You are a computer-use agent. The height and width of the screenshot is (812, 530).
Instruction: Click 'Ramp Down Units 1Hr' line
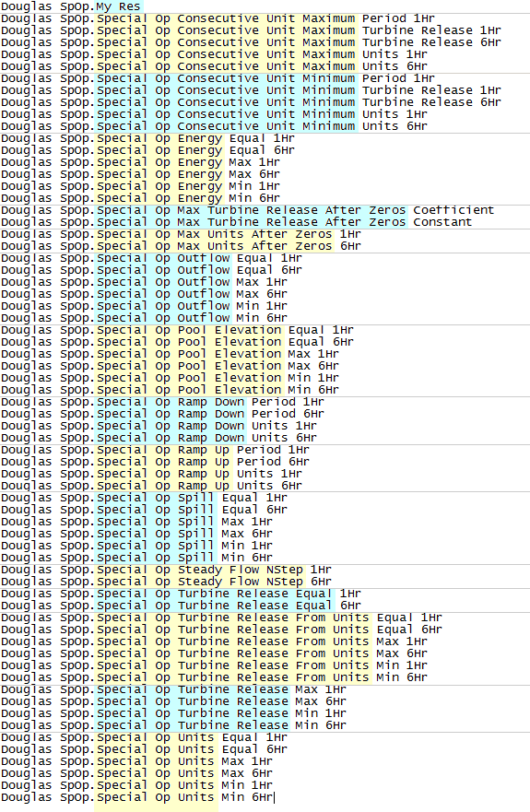click(159, 426)
